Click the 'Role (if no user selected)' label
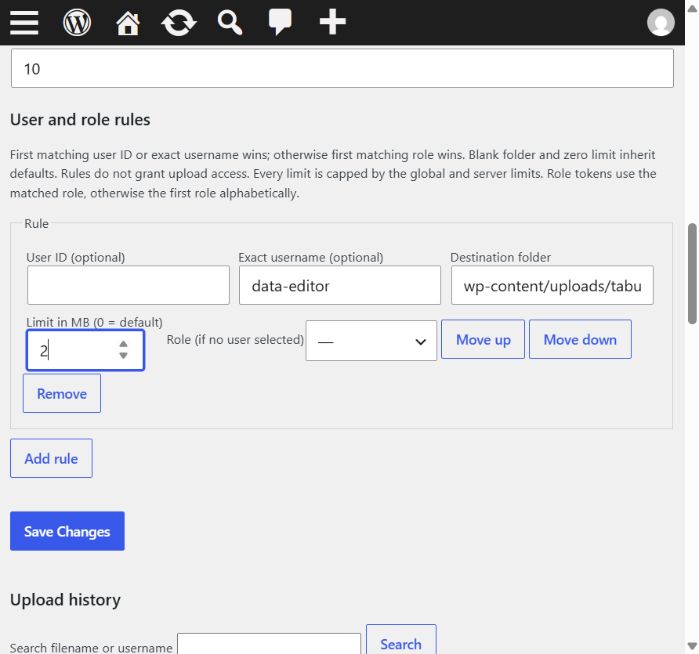This screenshot has width=699, height=654. 235,340
